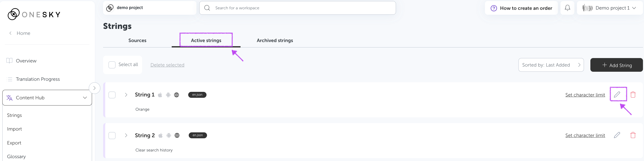
Task: Click demo project workspace icon
Action: coord(110,8)
